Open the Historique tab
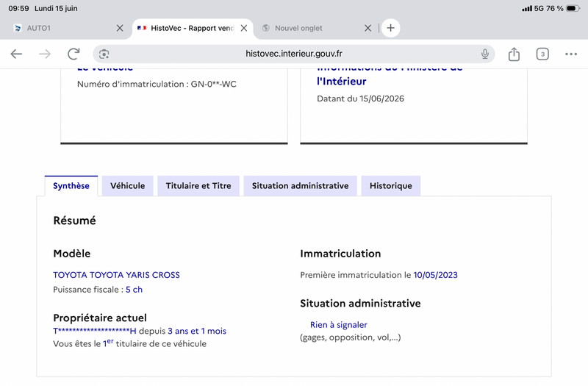The image size is (588, 386). [391, 186]
